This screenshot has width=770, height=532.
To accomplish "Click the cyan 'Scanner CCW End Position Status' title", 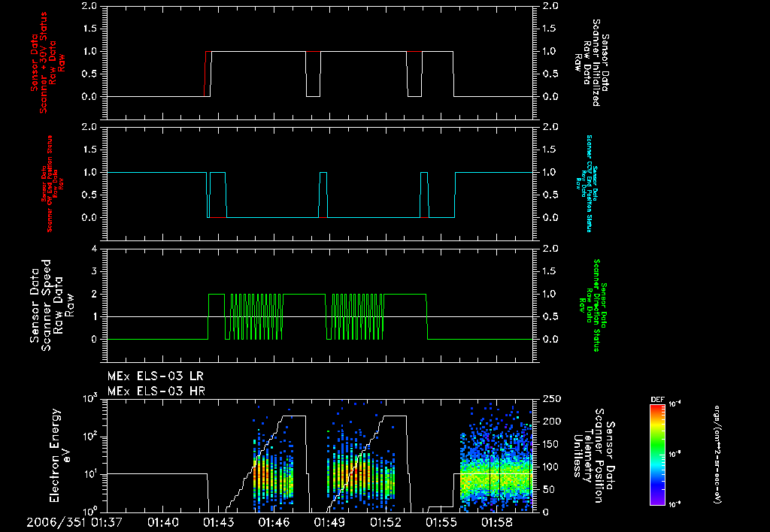I will click(x=590, y=183).
